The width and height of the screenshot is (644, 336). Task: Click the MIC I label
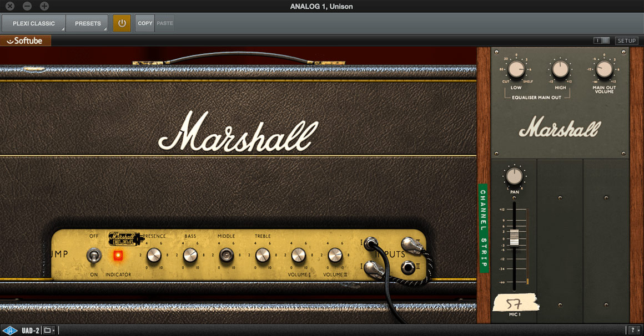[x=515, y=315]
